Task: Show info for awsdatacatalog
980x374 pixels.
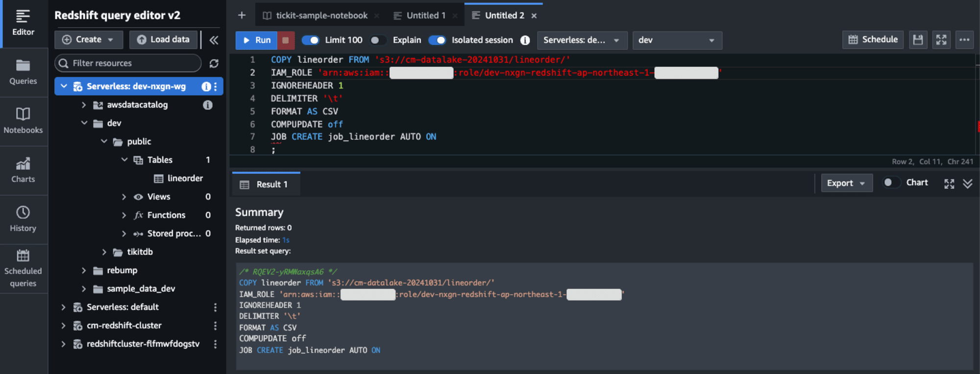Action: pyautogui.click(x=208, y=105)
